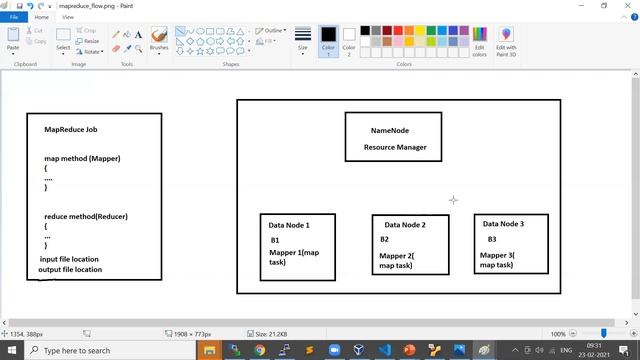The width and height of the screenshot is (640, 360).
Task: Expand the Shapes gallery more arrow
Action: click(x=249, y=51)
